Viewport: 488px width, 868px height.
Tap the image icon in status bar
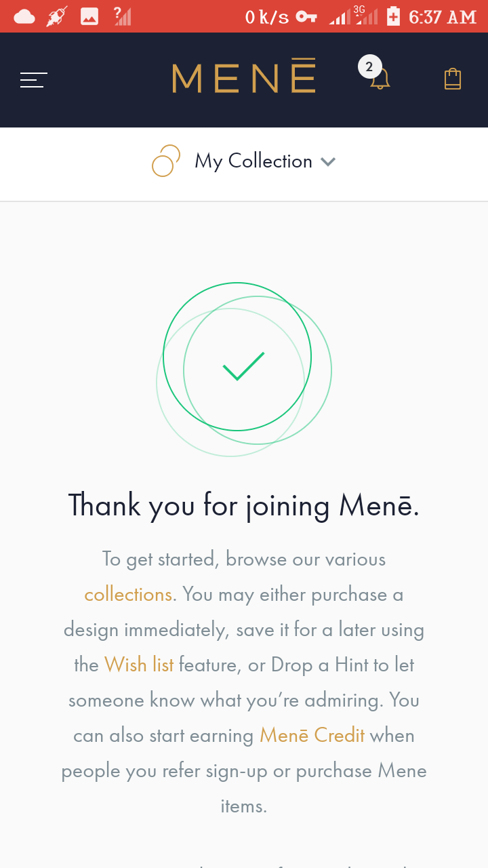[89, 16]
